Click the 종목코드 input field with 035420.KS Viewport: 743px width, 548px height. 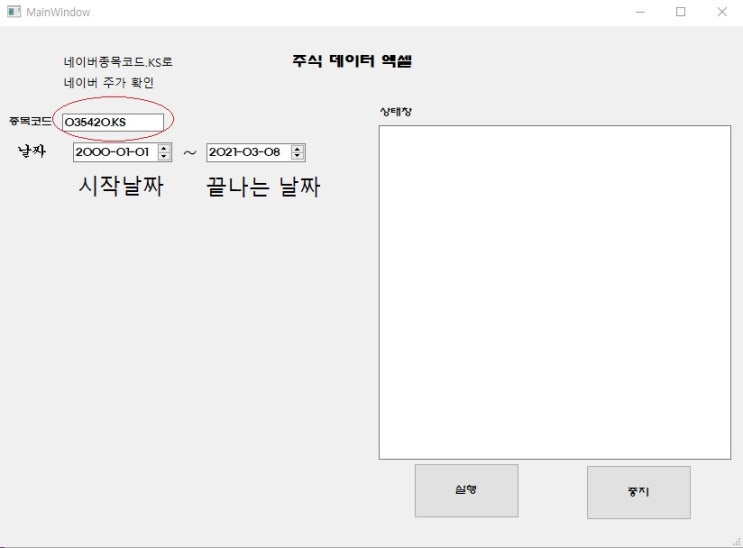pyautogui.click(x=113, y=122)
